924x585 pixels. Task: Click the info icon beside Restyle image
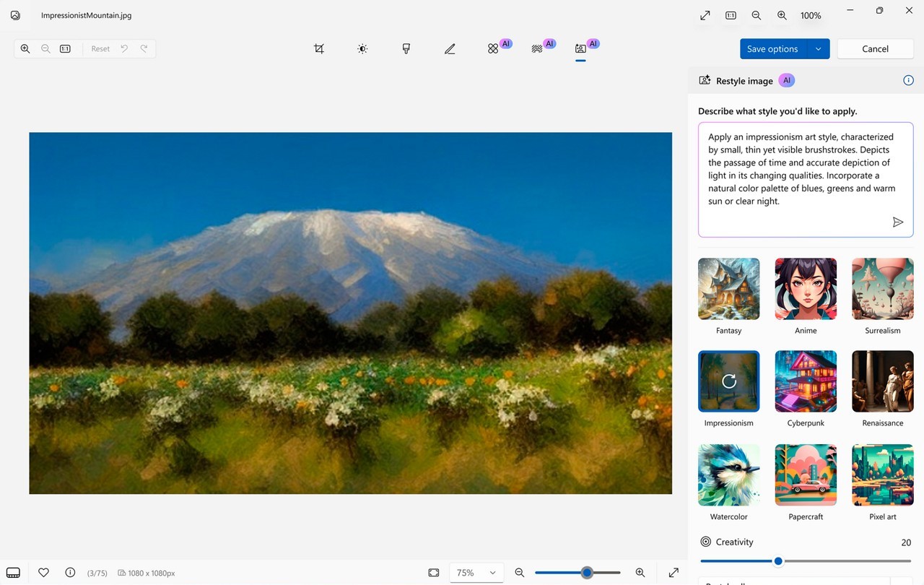(908, 80)
